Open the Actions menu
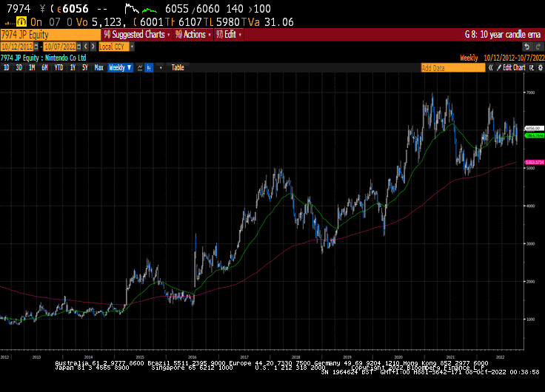The height and width of the screenshot is (392, 545). pos(193,35)
